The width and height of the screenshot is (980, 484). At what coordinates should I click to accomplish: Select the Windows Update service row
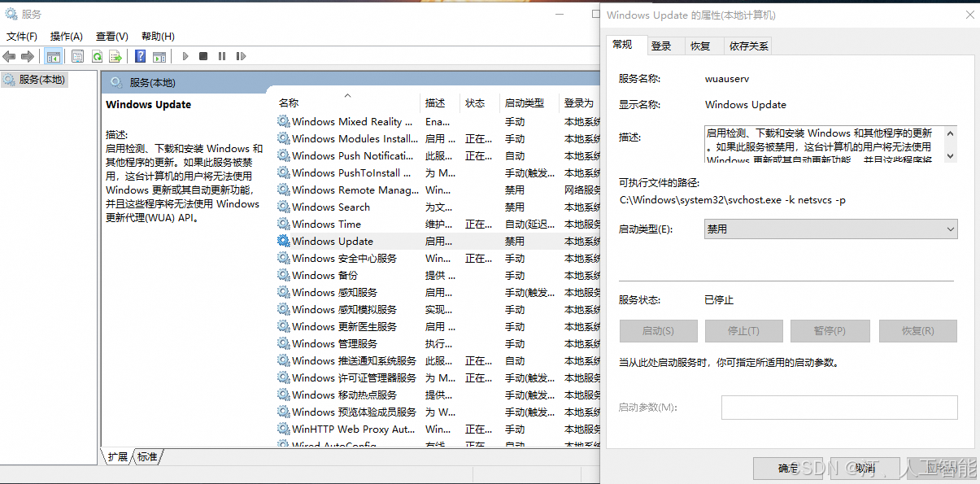[x=438, y=241]
